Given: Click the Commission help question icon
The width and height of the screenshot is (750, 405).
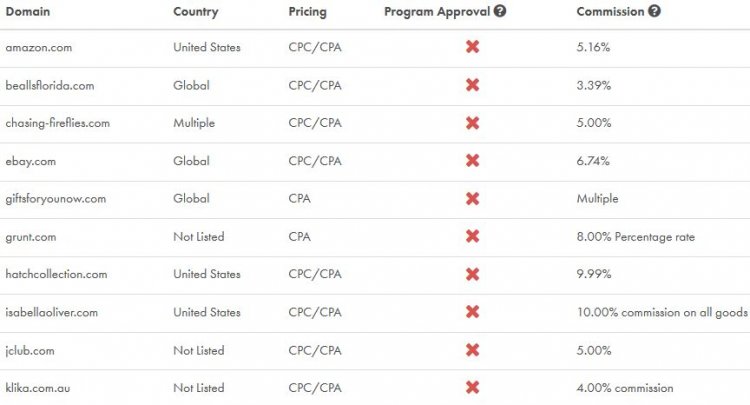Looking at the screenshot, I should (654, 12).
